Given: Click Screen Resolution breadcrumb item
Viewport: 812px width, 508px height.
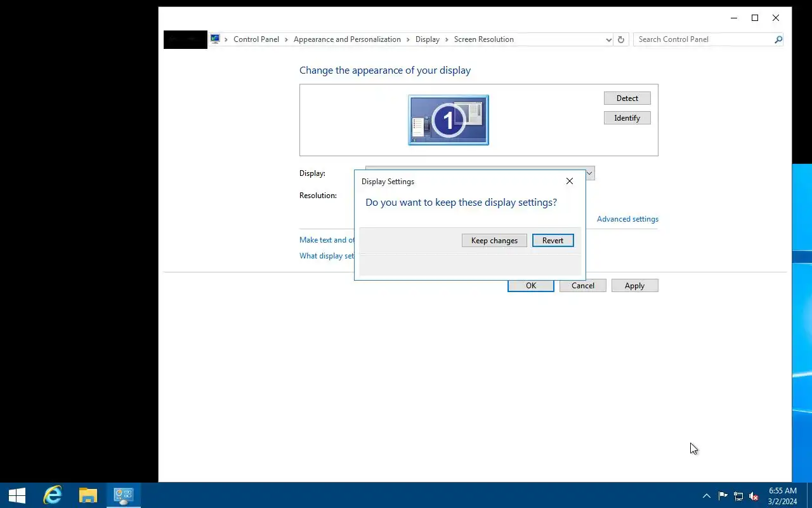Looking at the screenshot, I should point(484,39).
